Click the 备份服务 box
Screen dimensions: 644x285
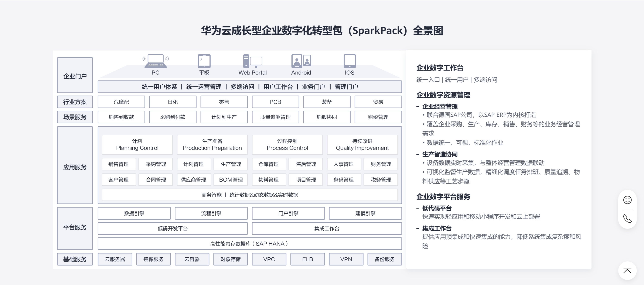pos(385,259)
